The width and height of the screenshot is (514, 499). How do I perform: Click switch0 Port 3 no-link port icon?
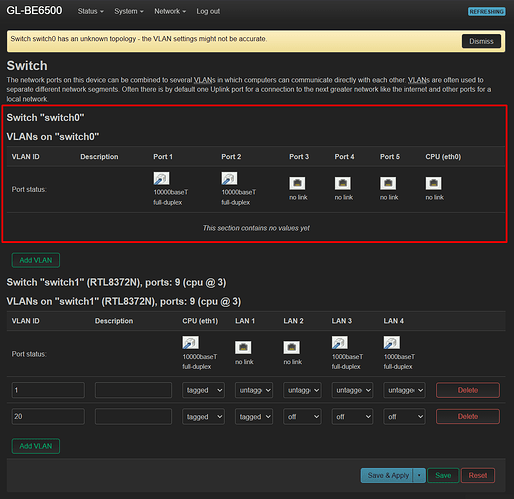click(x=297, y=183)
